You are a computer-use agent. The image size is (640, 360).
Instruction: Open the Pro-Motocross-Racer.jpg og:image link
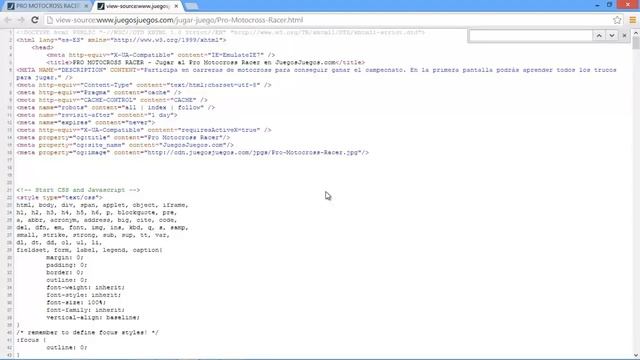[252, 152]
